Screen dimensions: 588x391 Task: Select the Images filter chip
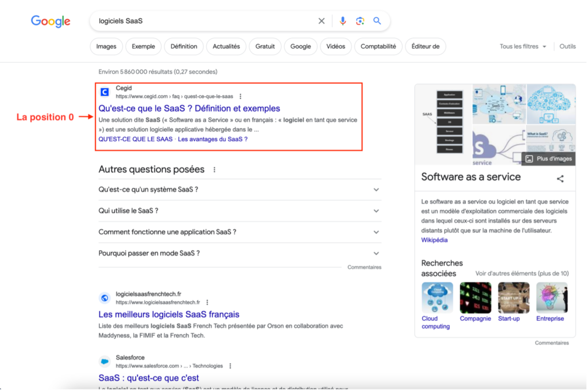(106, 47)
